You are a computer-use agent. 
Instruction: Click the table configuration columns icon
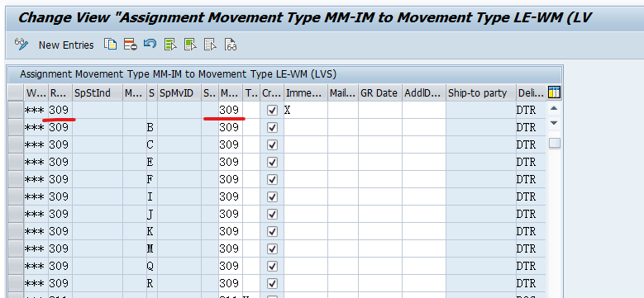coord(554,92)
